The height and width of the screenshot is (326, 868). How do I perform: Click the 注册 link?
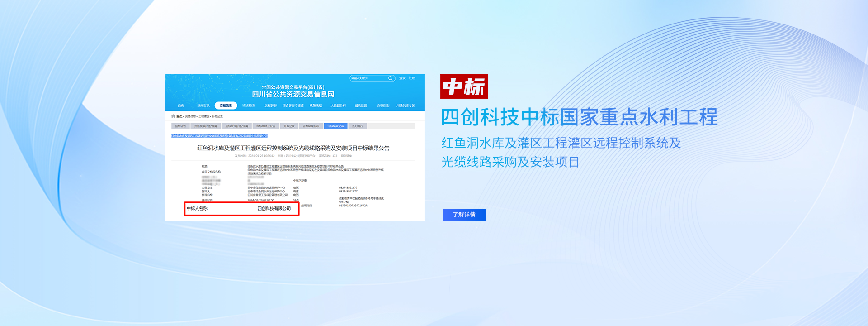[x=412, y=78]
